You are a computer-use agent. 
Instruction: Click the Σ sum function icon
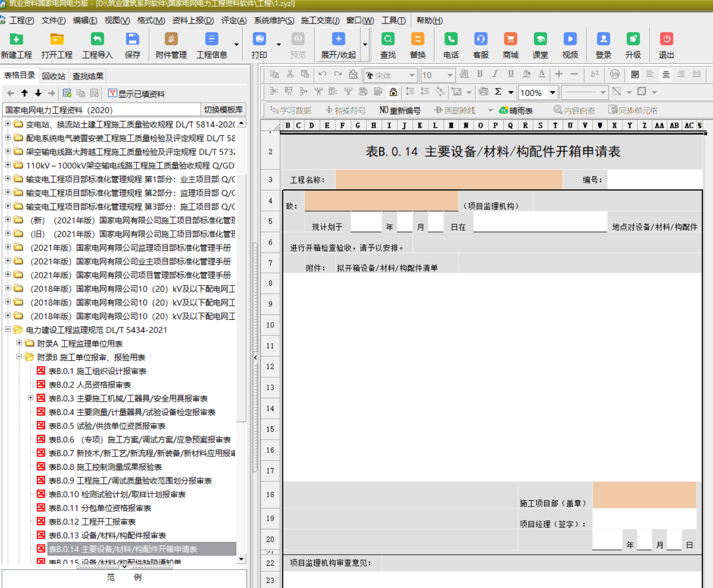pos(498,91)
